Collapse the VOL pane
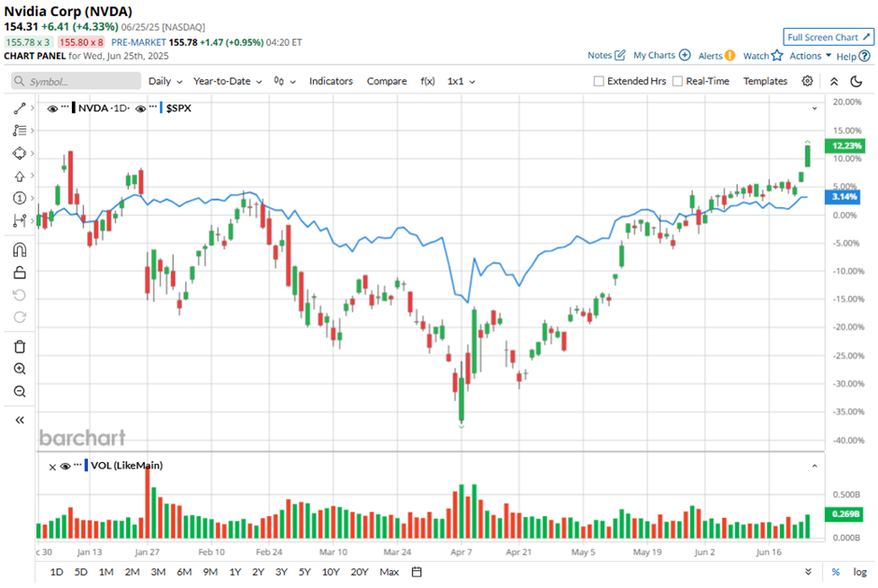This screenshot has height=588, width=878. point(814,466)
